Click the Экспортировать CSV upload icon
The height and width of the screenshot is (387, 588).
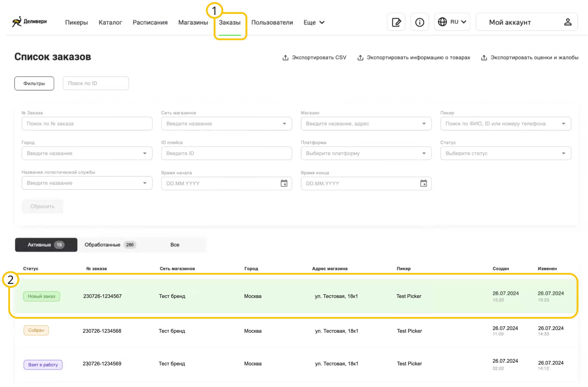pyautogui.click(x=285, y=58)
